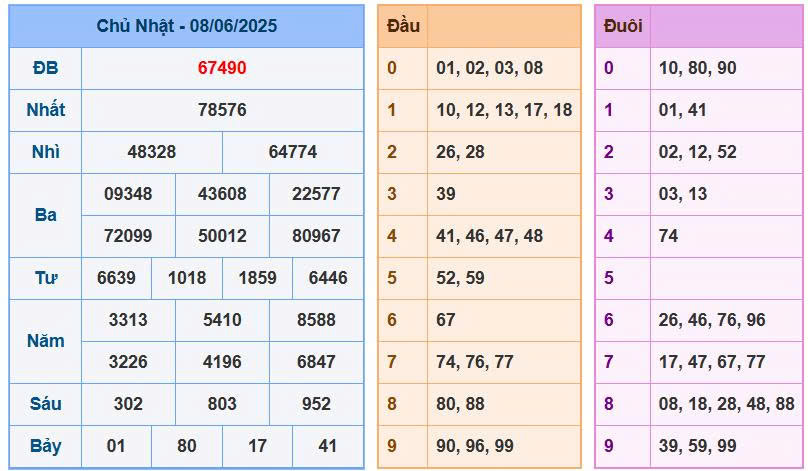The height and width of the screenshot is (471, 808).
Task: Click Đuôi row values '08, 18, 28, 48, 88'
Action: [x=727, y=404]
